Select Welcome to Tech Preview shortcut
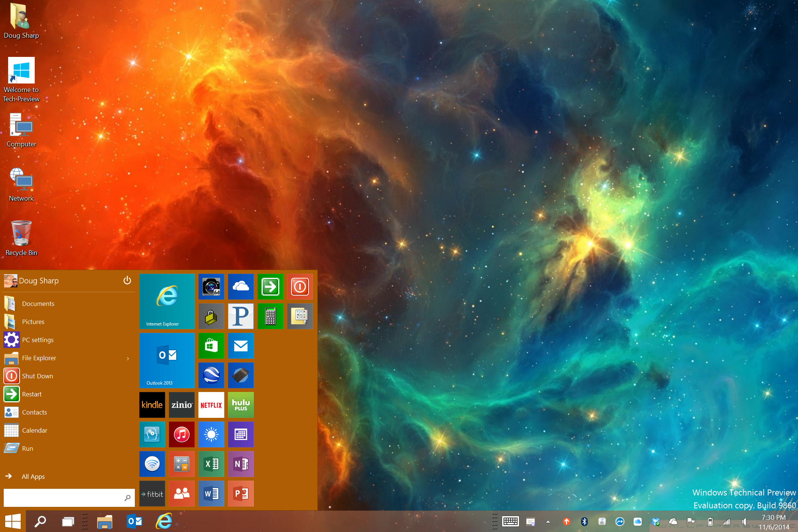This screenshot has width=798, height=532. 21,80
